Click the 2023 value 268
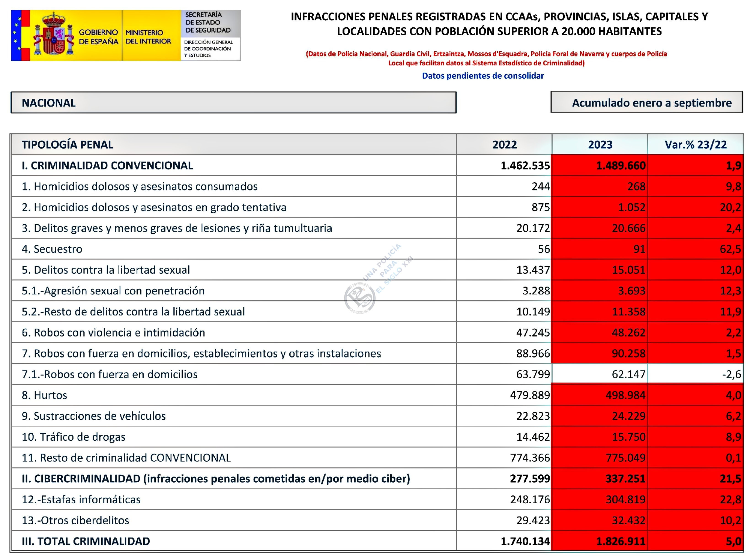 coord(636,186)
